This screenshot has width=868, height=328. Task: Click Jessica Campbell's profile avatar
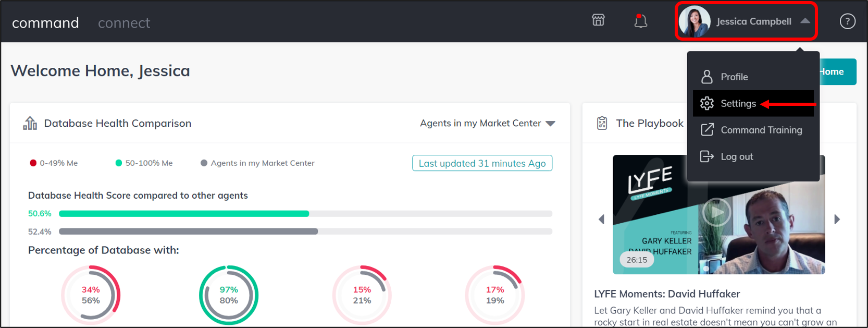tap(695, 21)
